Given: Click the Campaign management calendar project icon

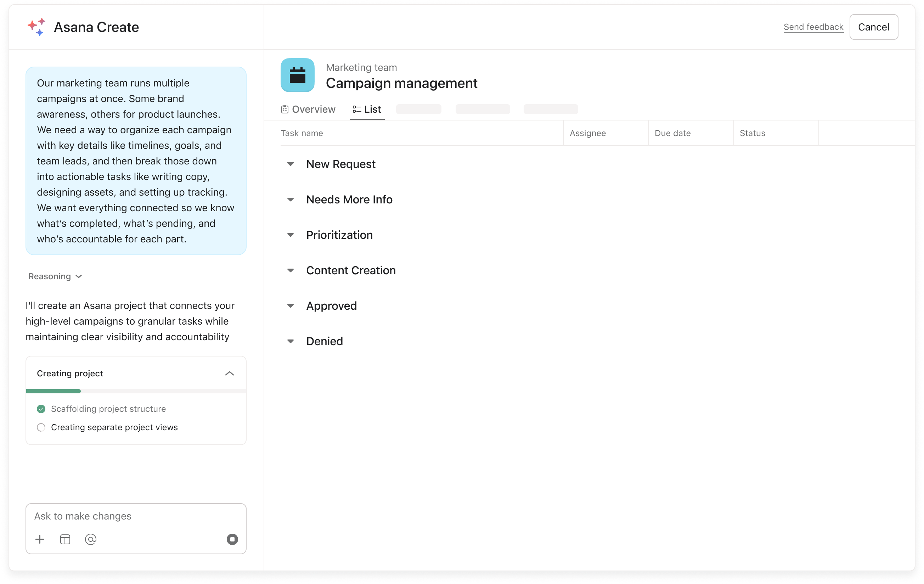Looking at the screenshot, I should (x=297, y=75).
